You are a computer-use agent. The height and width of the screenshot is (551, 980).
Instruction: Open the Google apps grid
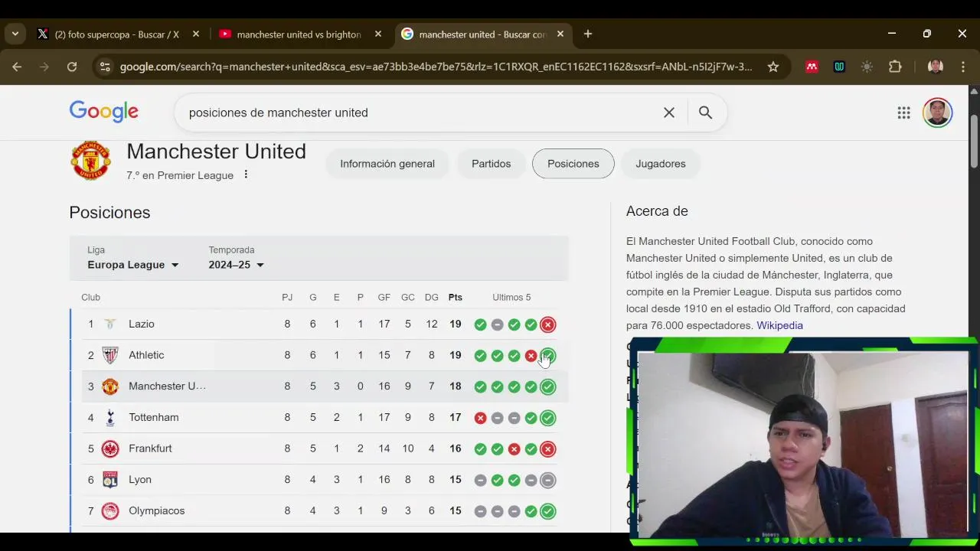click(903, 112)
